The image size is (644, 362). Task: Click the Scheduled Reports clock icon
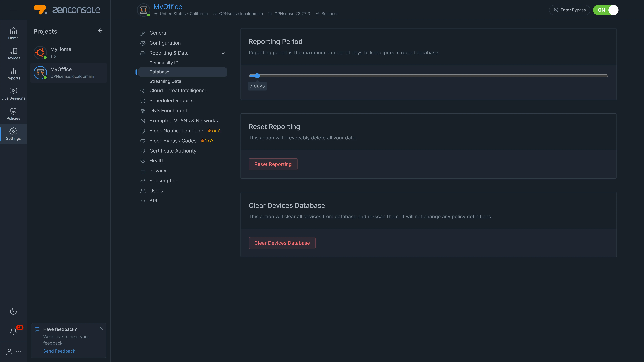tap(143, 101)
